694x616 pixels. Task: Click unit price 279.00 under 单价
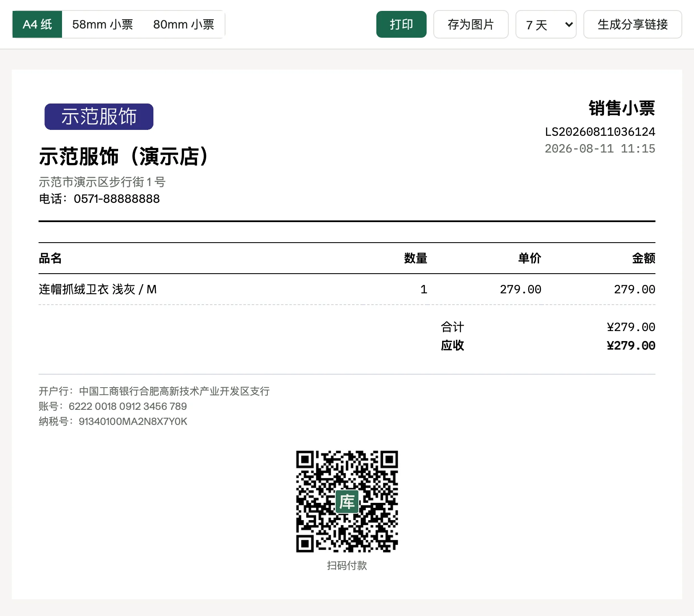pyautogui.click(x=520, y=290)
